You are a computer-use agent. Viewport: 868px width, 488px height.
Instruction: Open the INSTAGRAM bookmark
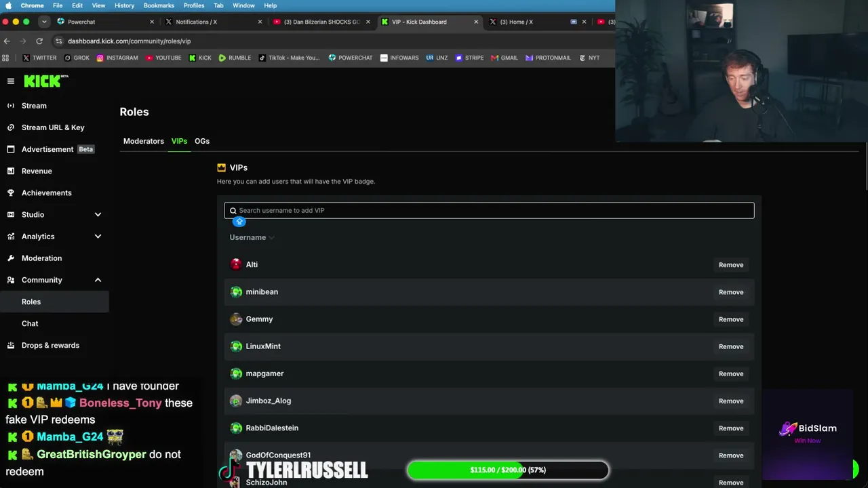point(117,58)
